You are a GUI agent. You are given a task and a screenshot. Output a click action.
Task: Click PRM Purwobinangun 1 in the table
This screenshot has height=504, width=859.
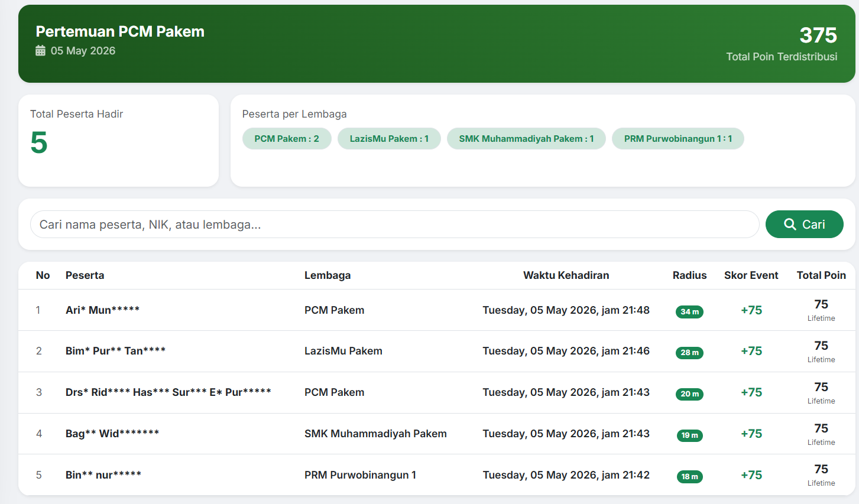click(360, 475)
